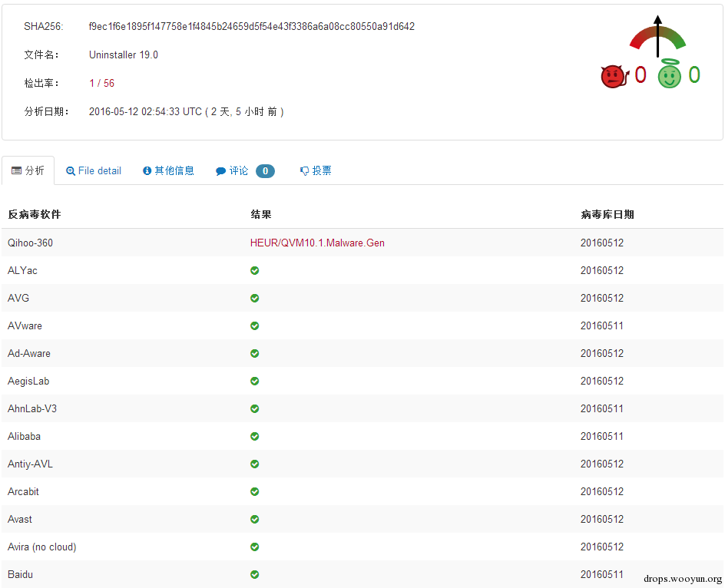
Task: Click the green check icon for Baidu
Action: [x=254, y=575]
